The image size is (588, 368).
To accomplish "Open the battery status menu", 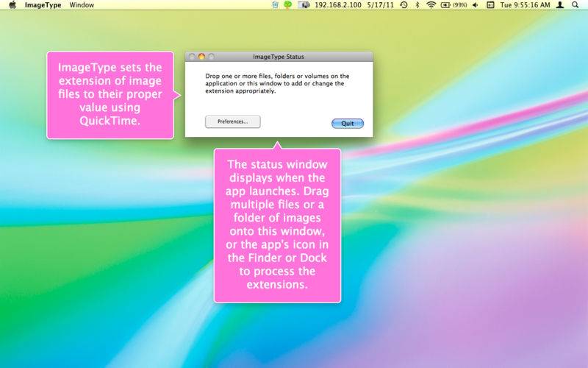I will [453, 5].
